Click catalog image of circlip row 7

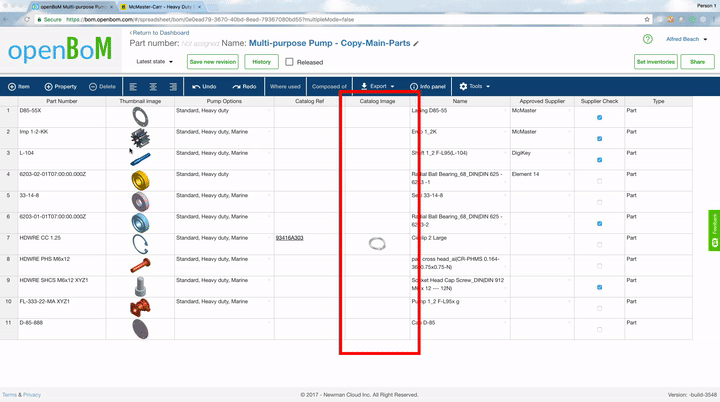tap(377, 244)
